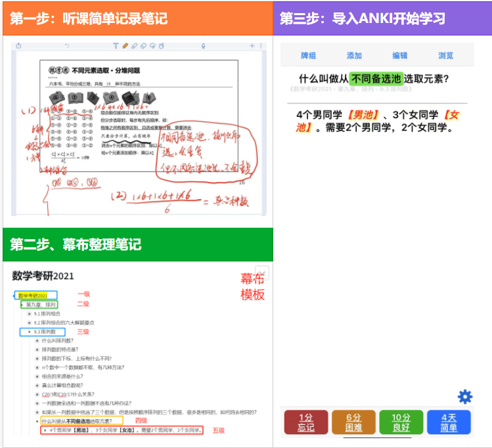
Task: Click green highlighted 不同备选池 in Anki card
Action: coord(376,79)
